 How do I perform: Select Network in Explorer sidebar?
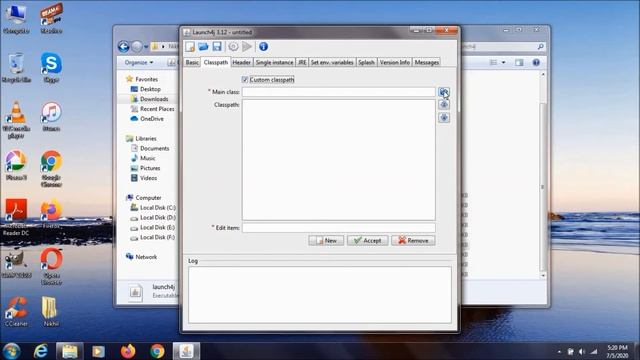146,257
